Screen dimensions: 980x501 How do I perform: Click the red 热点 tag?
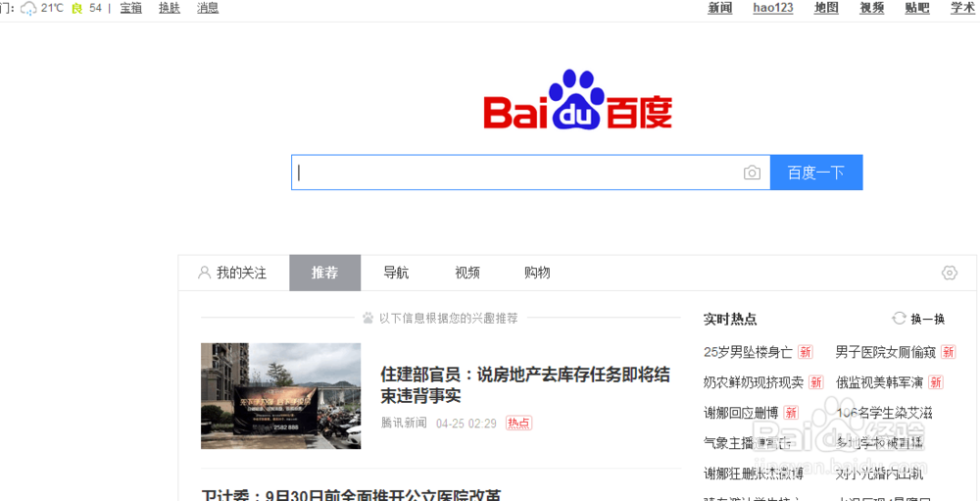tap(518, 424)
